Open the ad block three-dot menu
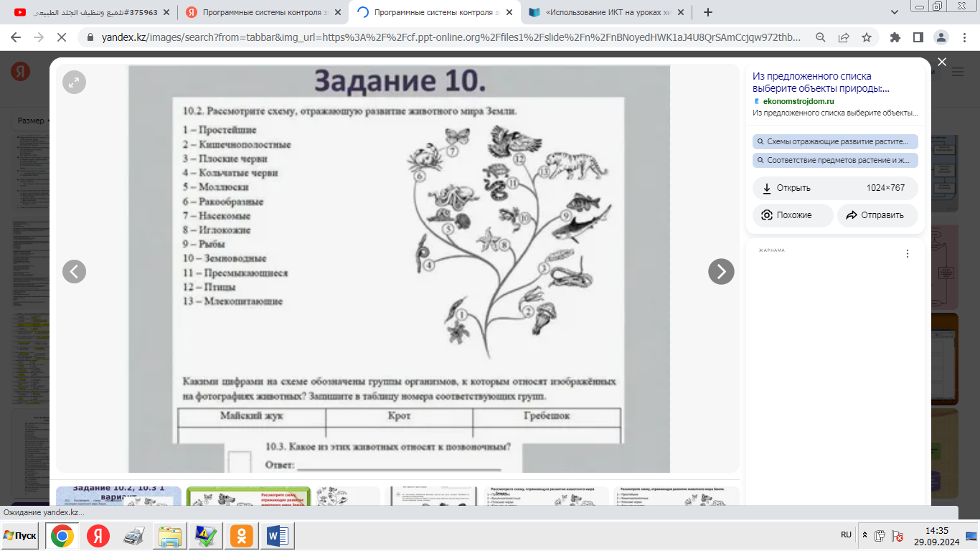 coord(908,254)
